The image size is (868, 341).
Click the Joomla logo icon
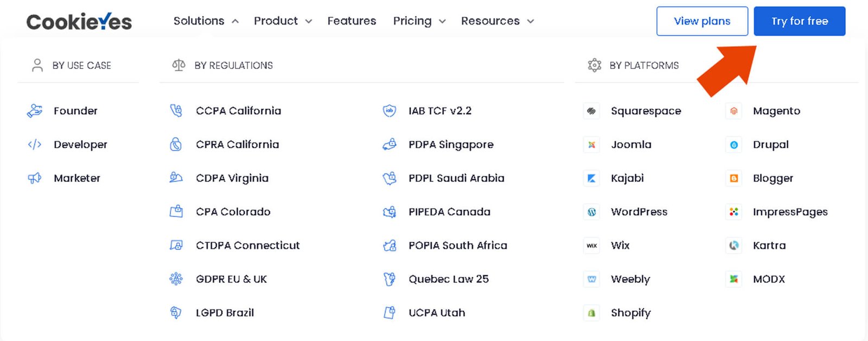tap(591, 144)
